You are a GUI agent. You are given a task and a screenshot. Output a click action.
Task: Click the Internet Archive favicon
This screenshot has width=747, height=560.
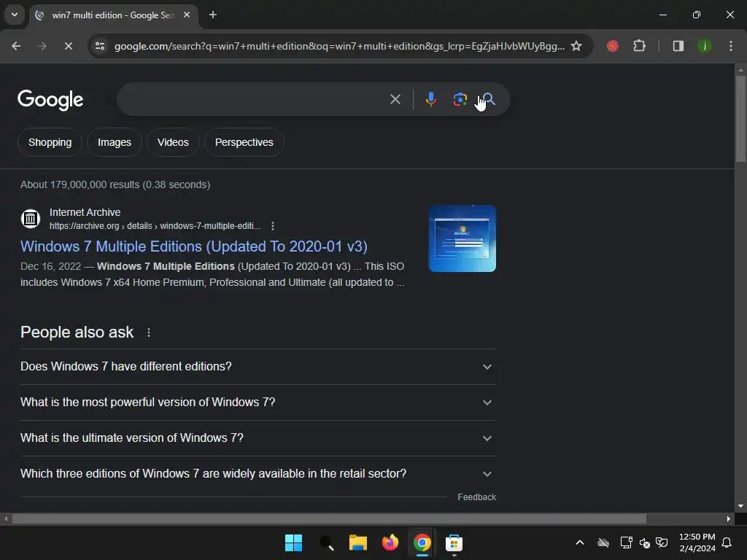click(x=31, y=219)
